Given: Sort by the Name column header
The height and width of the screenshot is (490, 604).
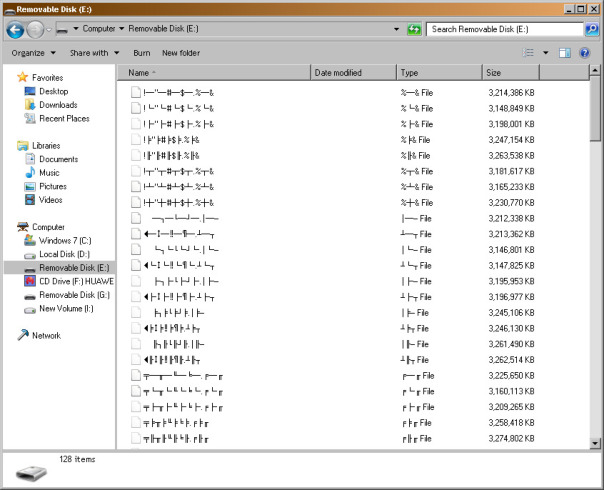Looking at the screenshot, I should pos(214,72).
